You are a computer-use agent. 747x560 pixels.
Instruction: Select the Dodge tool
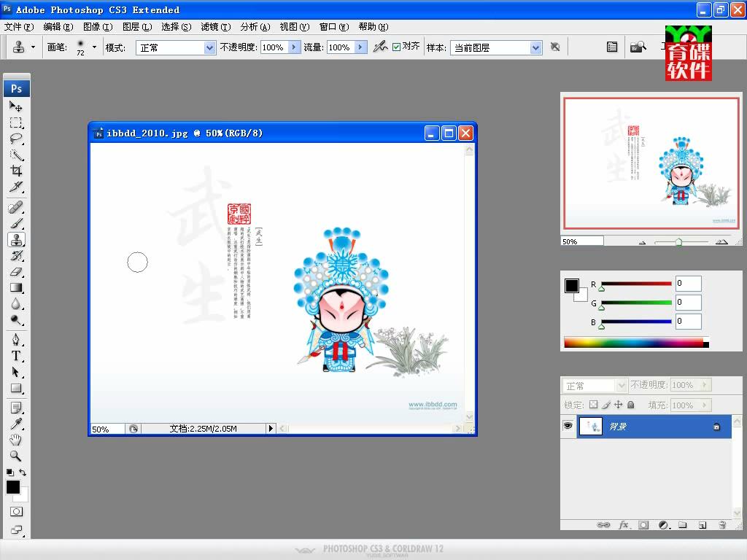[x=16, y=320]
